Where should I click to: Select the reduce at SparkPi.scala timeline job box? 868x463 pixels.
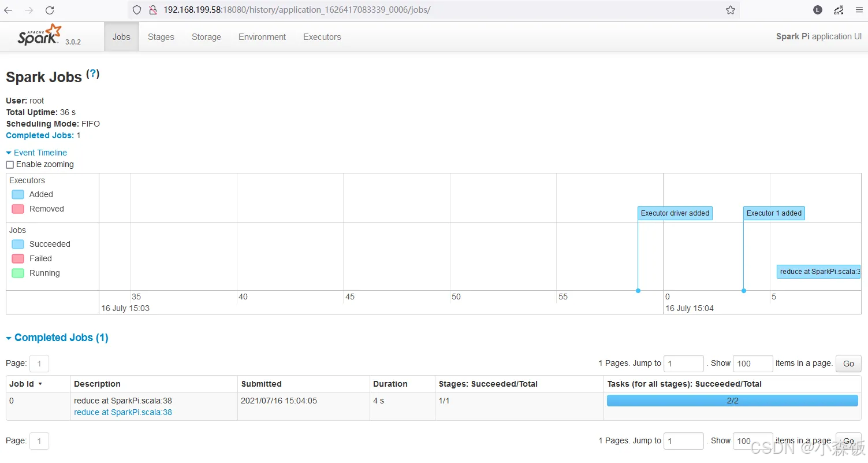click(819, 272)
